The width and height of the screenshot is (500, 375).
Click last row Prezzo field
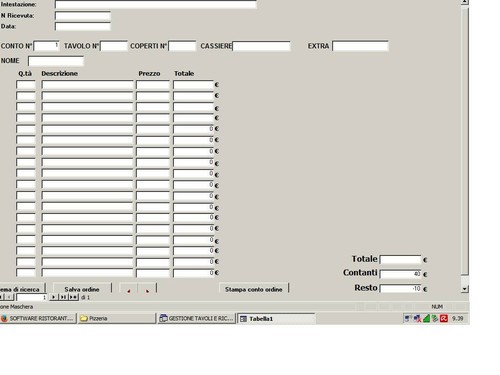pos(153,273)
